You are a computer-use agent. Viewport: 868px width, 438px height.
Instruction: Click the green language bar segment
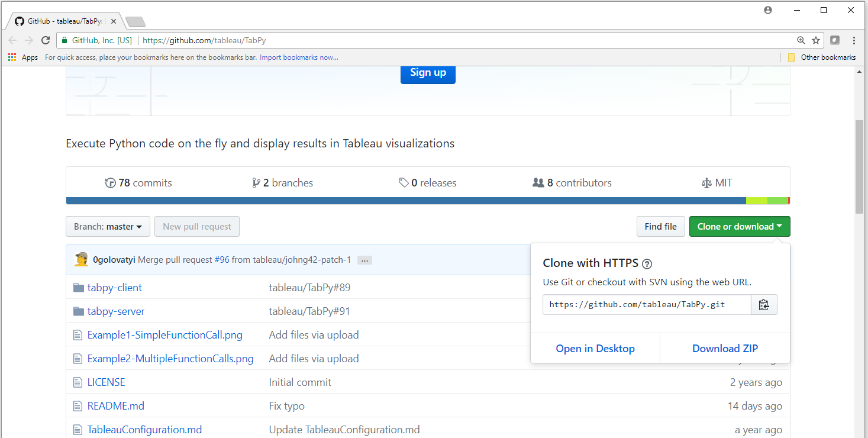tap(777, 201)
